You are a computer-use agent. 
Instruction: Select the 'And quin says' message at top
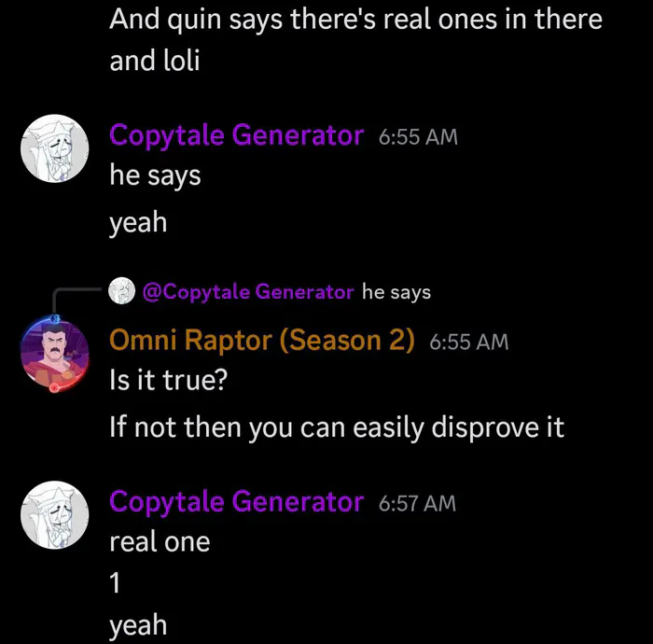[356, 40]
